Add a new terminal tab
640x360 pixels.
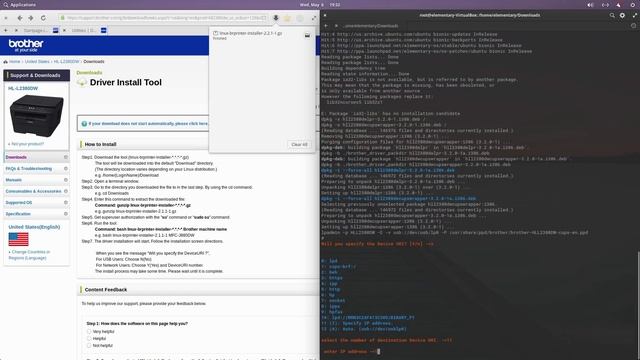326,26
